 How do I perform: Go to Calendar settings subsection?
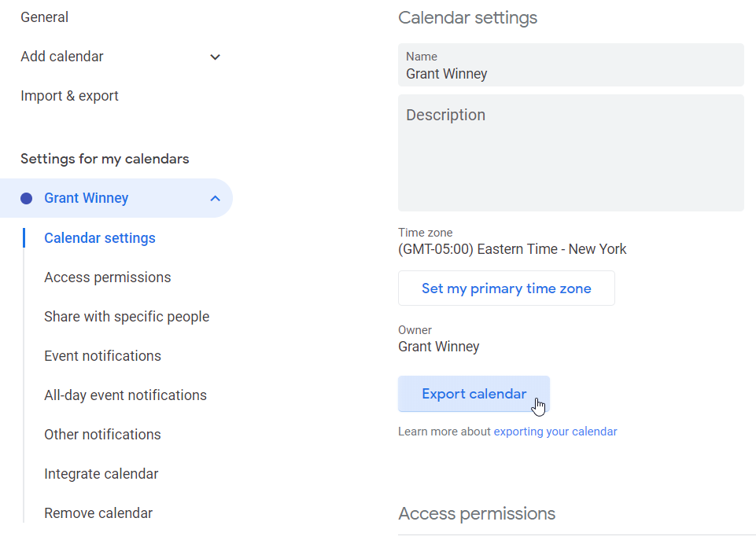100,238
